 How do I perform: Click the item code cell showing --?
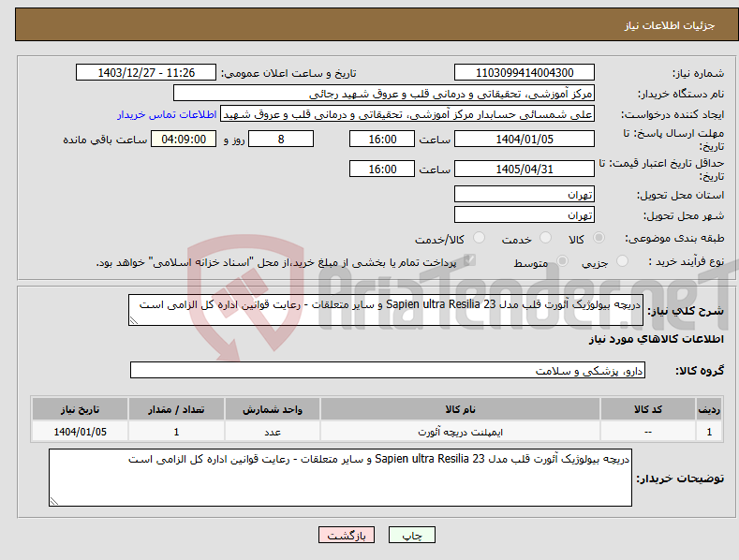[648, 432]
